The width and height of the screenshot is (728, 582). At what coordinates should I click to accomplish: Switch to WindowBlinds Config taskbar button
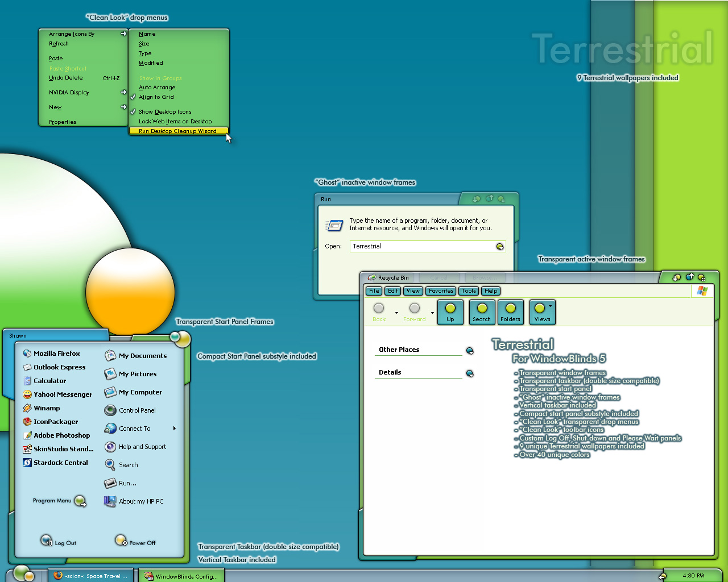click(182, 576)
